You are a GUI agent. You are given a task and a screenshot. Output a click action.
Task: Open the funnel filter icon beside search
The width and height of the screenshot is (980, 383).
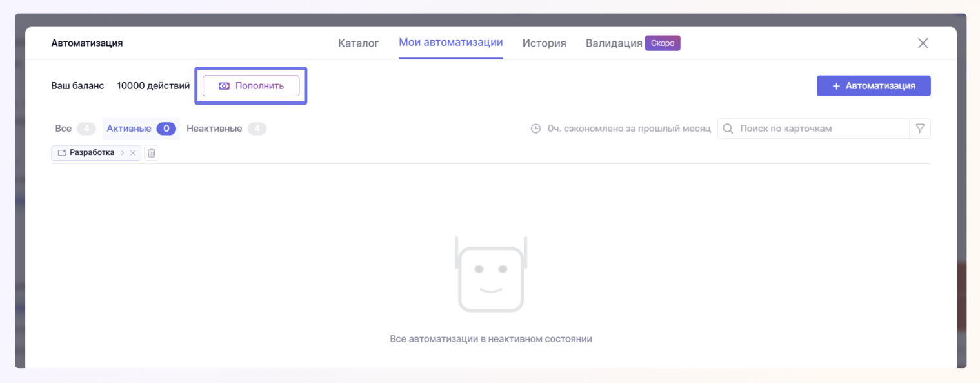pyautogui.click(x=920, y=129)
